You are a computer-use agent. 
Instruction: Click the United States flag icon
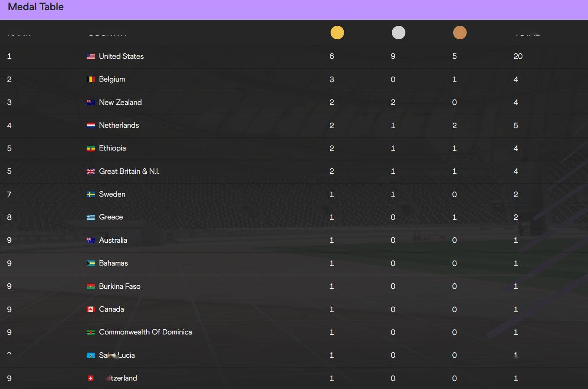[90, 56]
